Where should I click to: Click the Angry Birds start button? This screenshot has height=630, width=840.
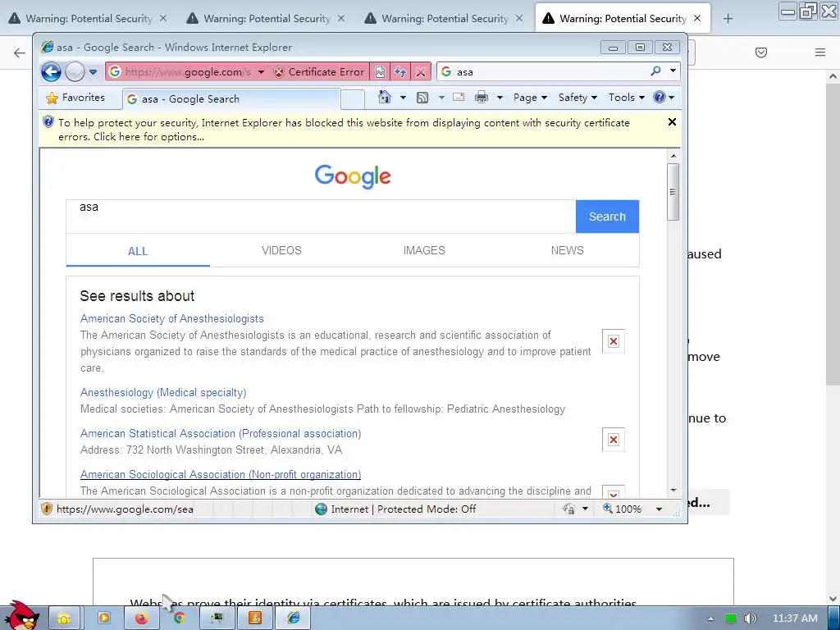click(x=22, y=615)
